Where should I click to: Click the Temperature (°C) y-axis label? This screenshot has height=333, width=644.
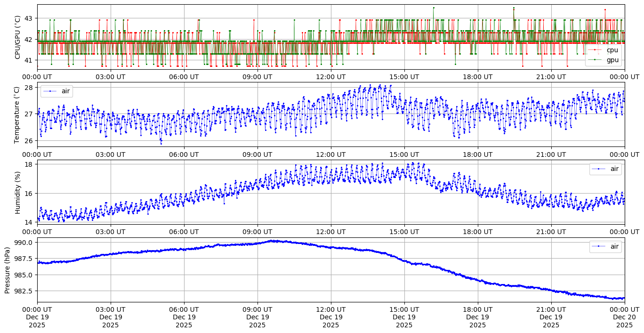tap(18, 114)
